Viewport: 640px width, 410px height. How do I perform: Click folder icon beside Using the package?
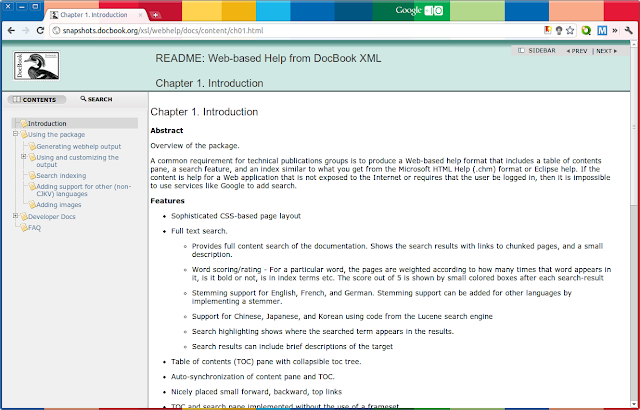click(24, 134)
